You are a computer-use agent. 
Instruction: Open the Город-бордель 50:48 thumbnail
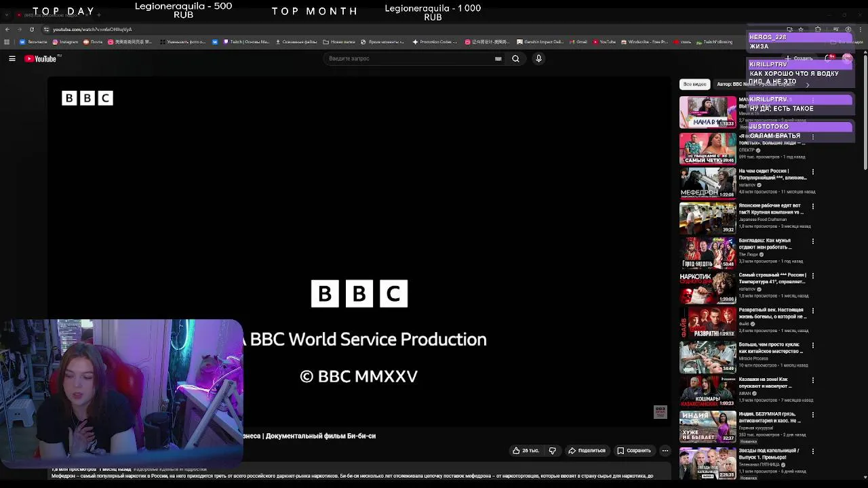(x=707, y=251)
